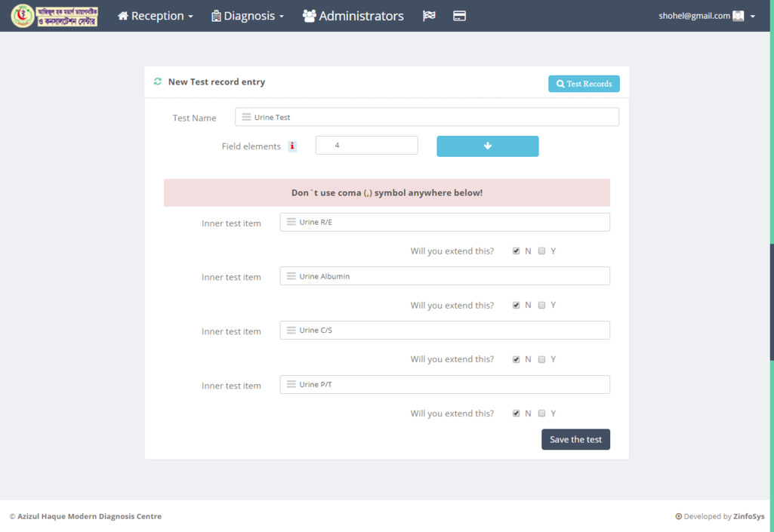Click the clinic logo in navbar
This screenshot has height=532, width=774.
tap(54, 16)
